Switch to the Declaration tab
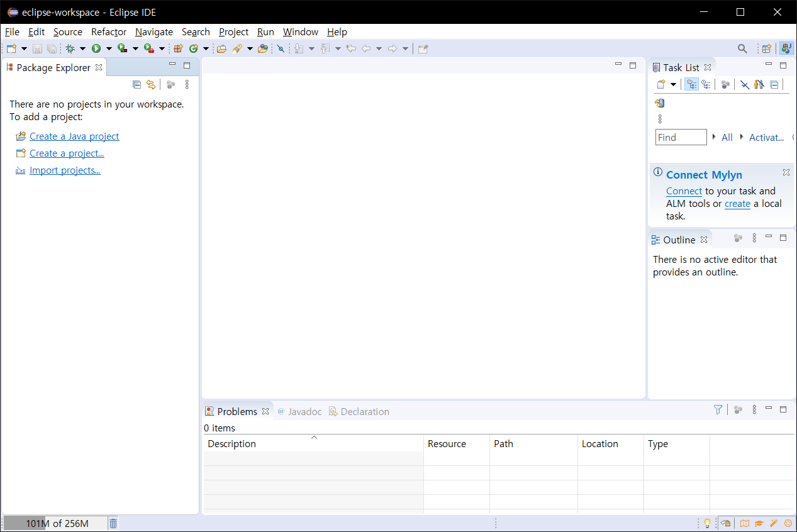Image resolution: width=797 pixels, height=532 pixels. pyautogui.click(x=359, y=411)
